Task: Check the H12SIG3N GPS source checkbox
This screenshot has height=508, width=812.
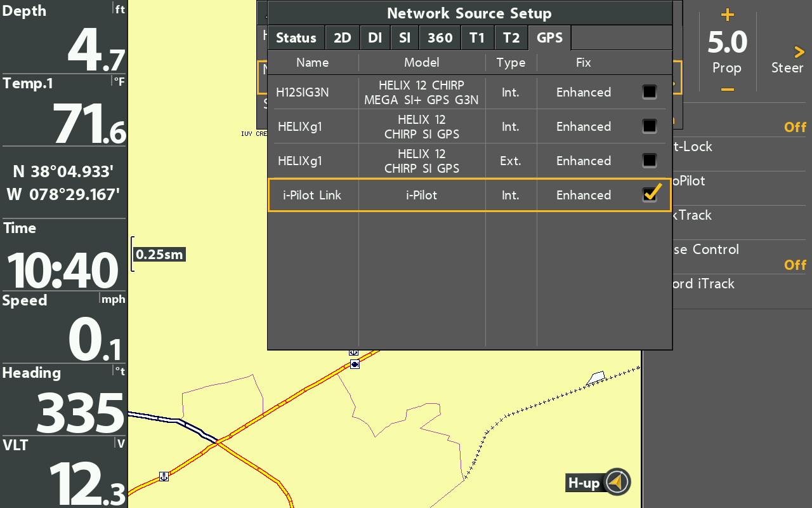Action: (650, 92)
